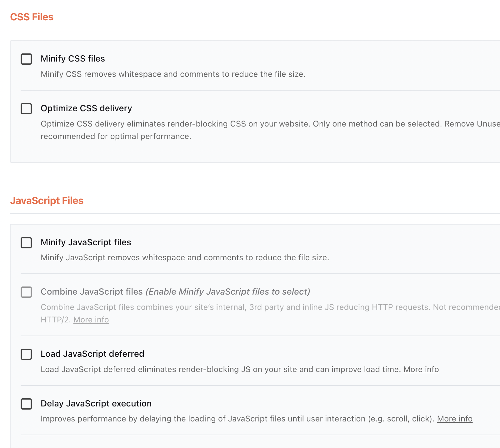
Task: Tick the Optimize CSS delivery checkbox
Action: click(x=26, y=109)
